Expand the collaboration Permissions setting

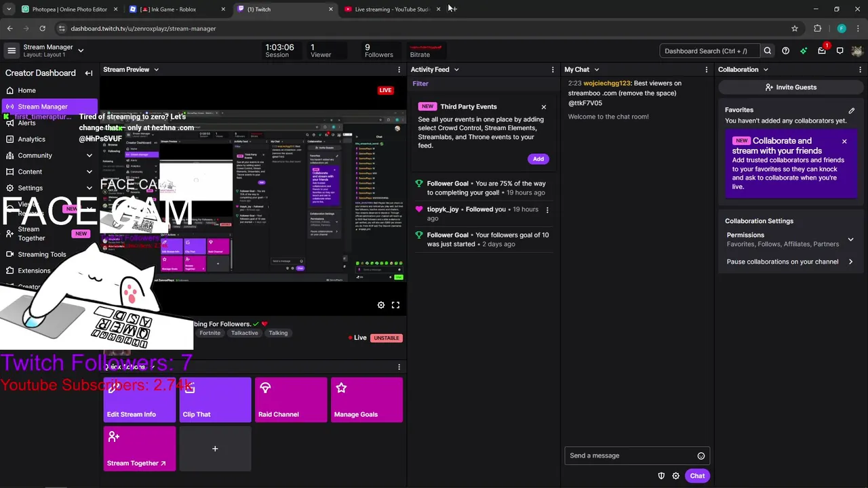(850, 239)
